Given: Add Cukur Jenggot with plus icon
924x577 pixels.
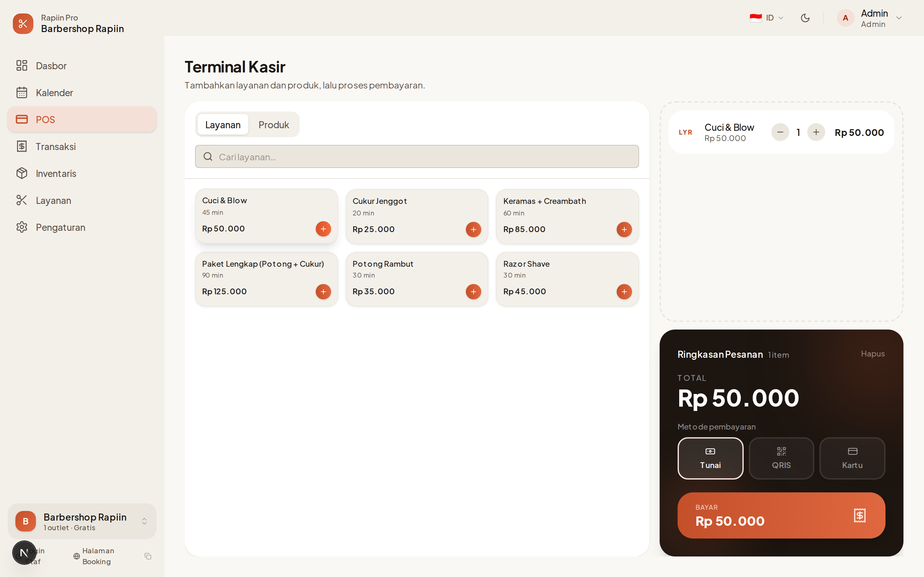Looking at the screenshot, I should [x=473, y=229].
